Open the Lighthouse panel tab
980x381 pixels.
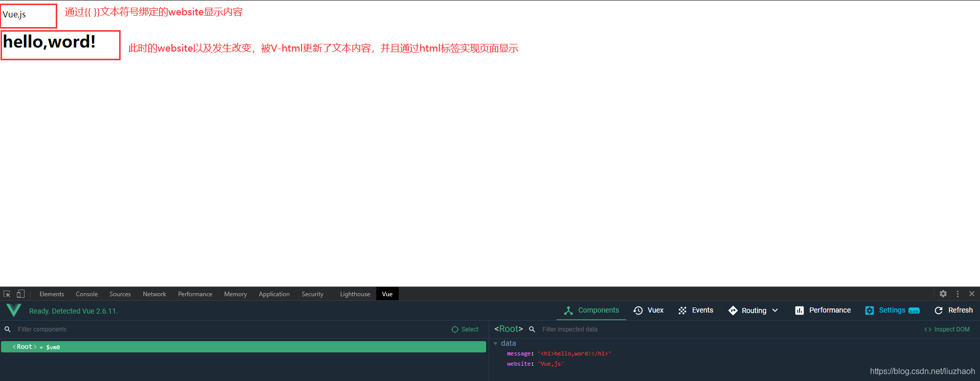pyautogui.click(x=355, y=294)
